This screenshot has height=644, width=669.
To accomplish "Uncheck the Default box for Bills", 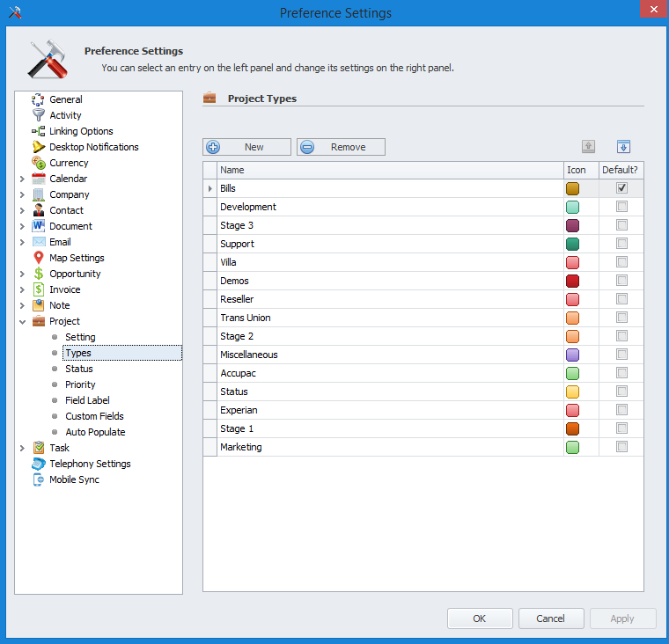I will 622,188.
